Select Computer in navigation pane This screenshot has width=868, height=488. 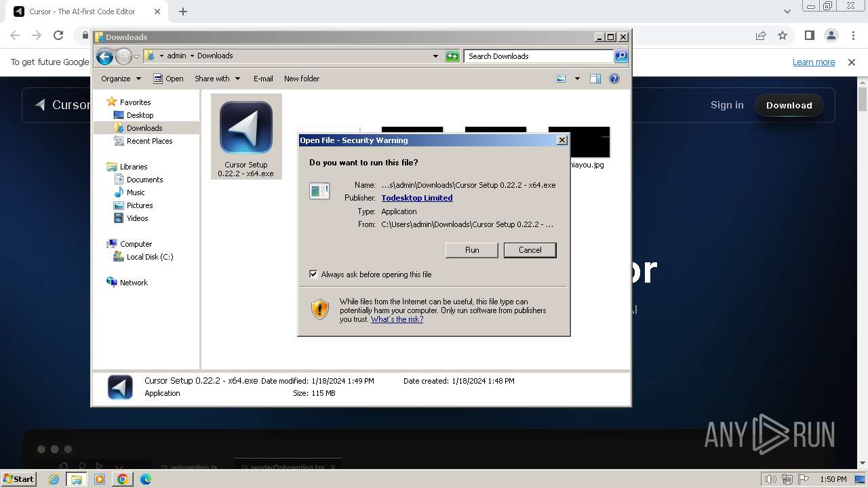click(x=136, y=244)
